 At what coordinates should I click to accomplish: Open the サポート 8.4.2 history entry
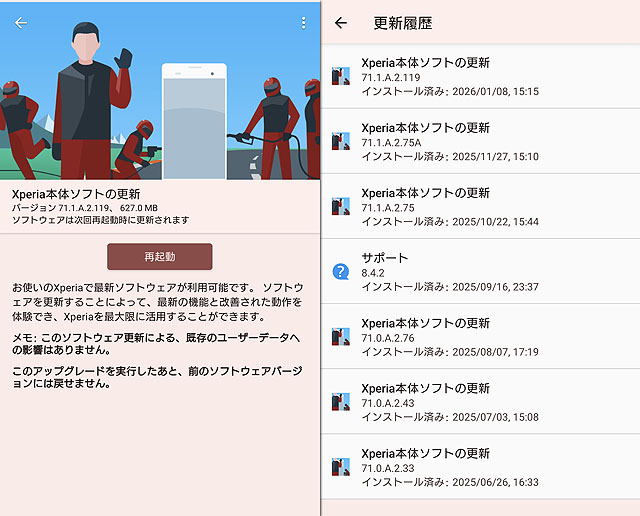coord(480,271)
